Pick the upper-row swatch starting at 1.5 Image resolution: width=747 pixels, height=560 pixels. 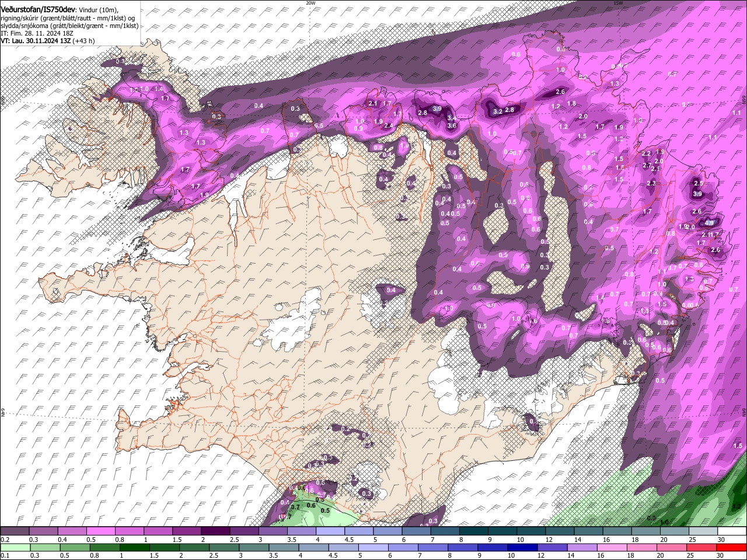[187, 531]
